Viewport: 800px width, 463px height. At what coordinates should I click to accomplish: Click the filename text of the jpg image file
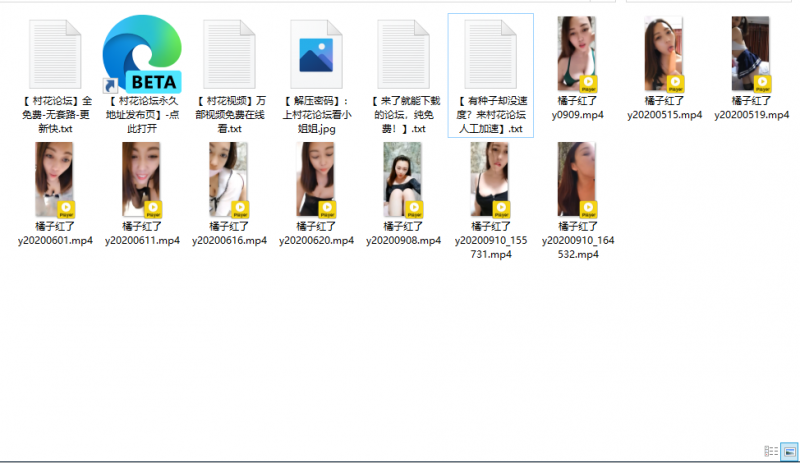tap(316, 114)
